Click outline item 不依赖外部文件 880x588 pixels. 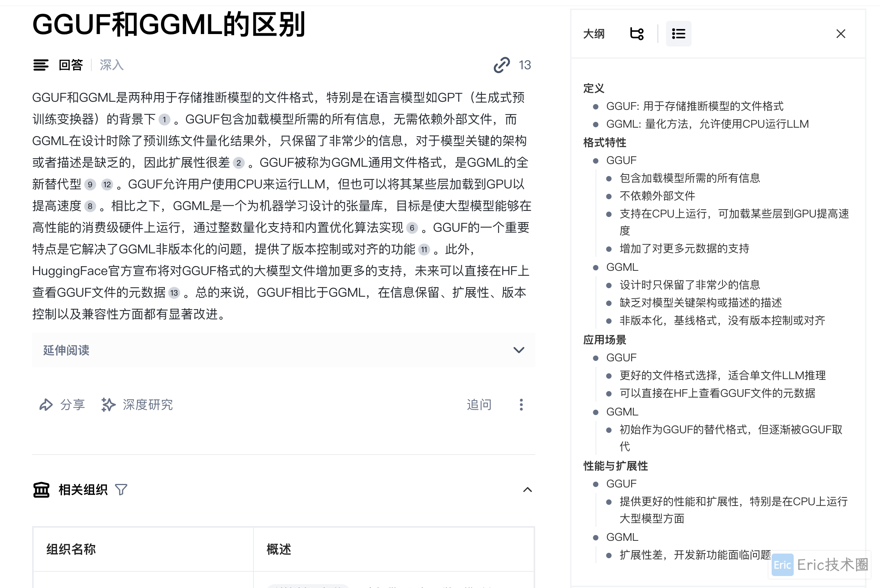pyautogui.click(x=657, y=196)
